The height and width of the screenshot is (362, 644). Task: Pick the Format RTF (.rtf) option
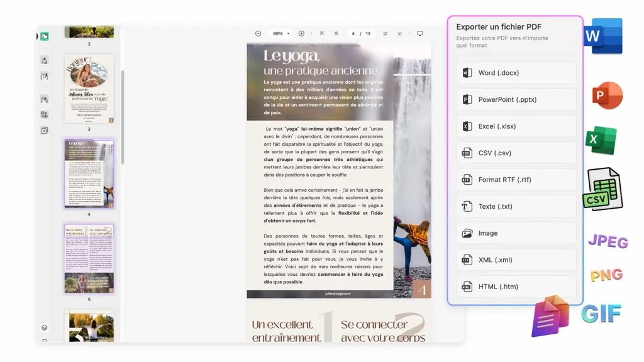click(515, 179)
